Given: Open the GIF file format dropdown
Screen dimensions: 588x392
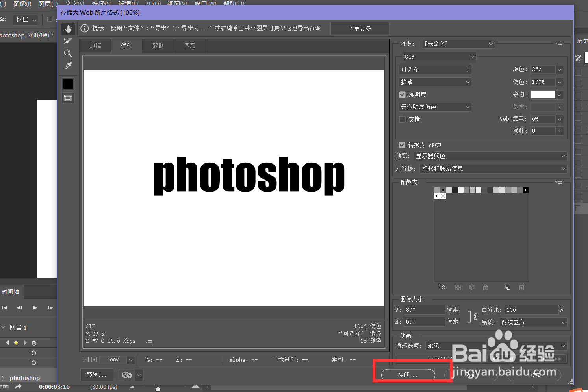Looking at the screenshot, I should [440, 57].
